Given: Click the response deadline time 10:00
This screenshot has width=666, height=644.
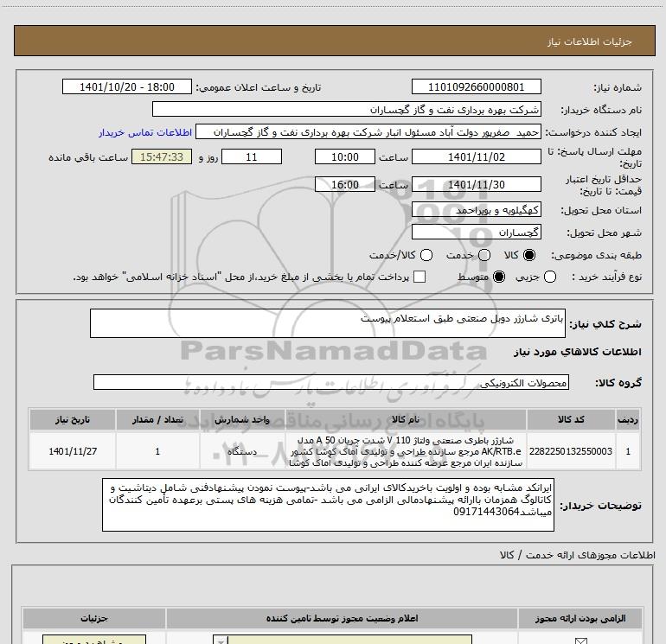Looking at the screenshot, I should [345, 156].
